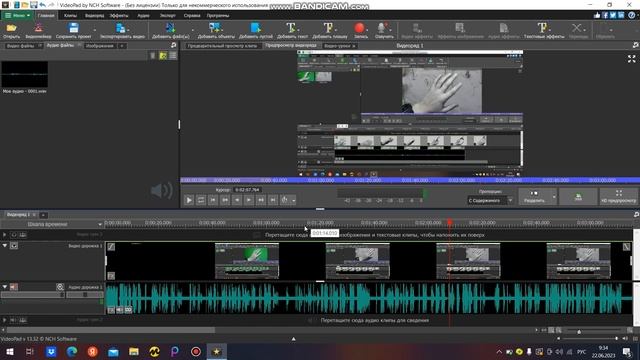Screen dimensions: 640x360
Task: Expand the upper overlay video track
Action: pos(4,235)
